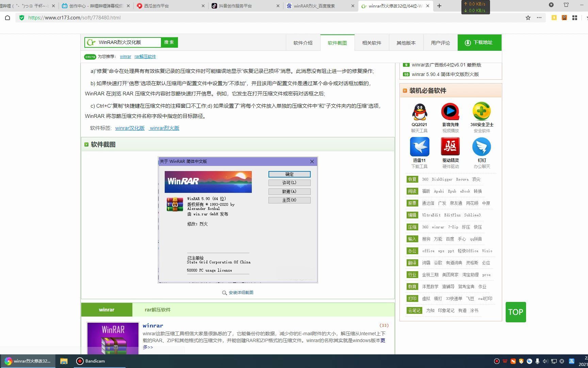The height and width of the screenshot is (368, 588).
Task: Click the winrar thumbnail image
Action: (113, 338)
